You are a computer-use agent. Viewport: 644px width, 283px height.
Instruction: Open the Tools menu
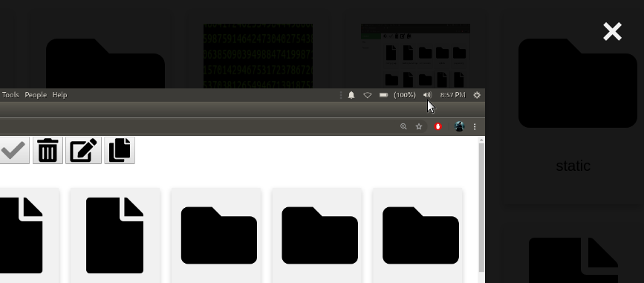pyautogui.click(x=10, y=95)
